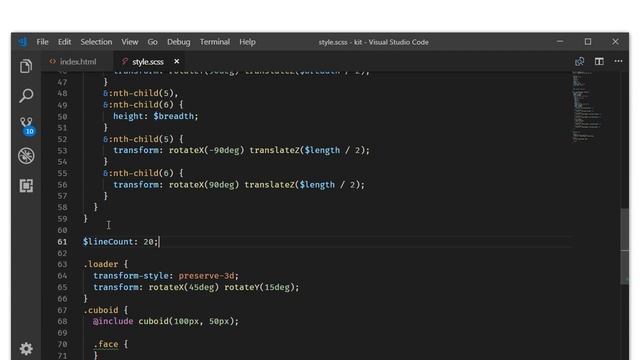Click rotateY(15deg) on line 65

pos(259,287)
